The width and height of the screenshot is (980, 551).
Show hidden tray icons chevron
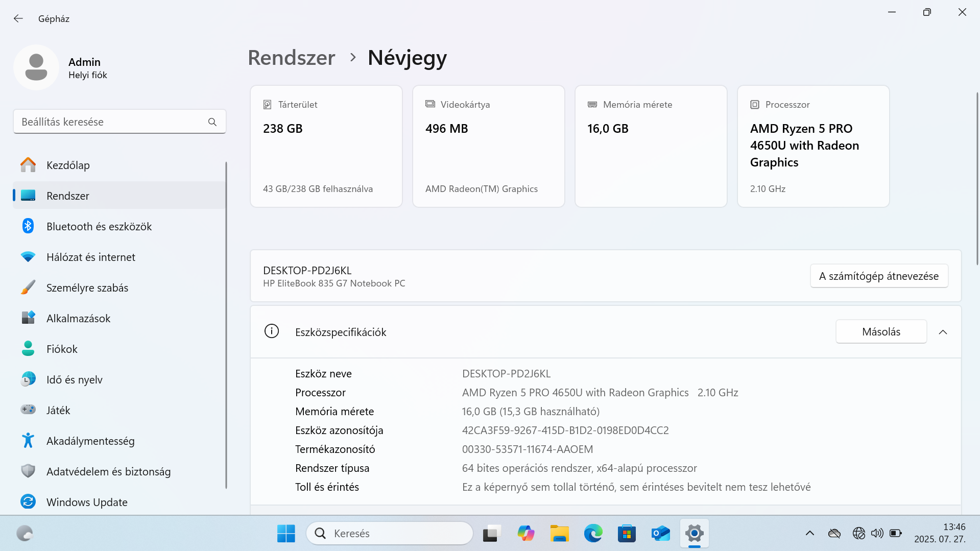(810, 534)
